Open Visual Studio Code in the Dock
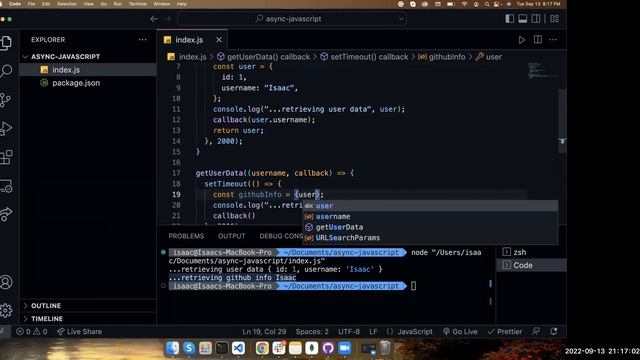Viewport: 640px width, 360px height. click(x=238, y=348)
